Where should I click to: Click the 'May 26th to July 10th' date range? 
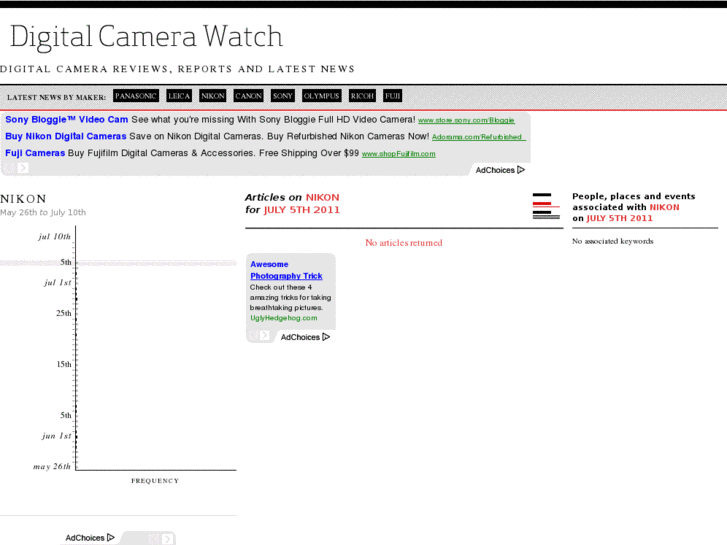(x=43, y=212)
